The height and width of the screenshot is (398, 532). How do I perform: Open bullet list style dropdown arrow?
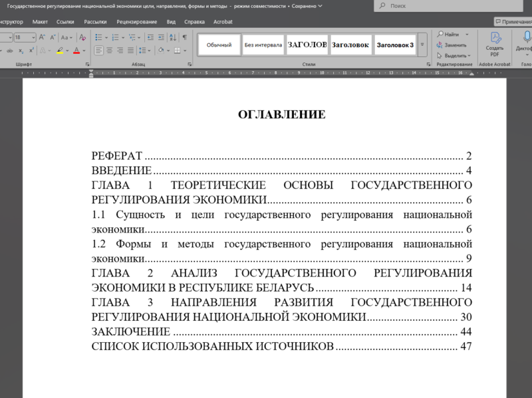click(106, 38)
